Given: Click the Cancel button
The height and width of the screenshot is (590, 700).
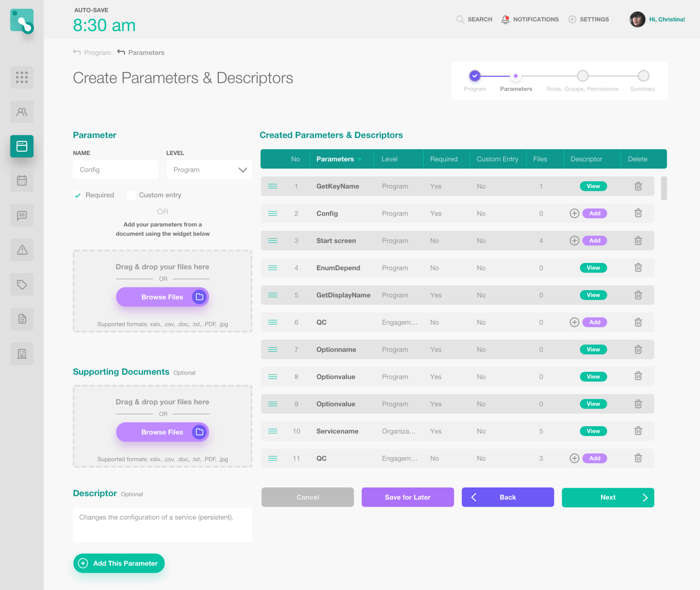Looking at the screenshot, I should 307,497.
